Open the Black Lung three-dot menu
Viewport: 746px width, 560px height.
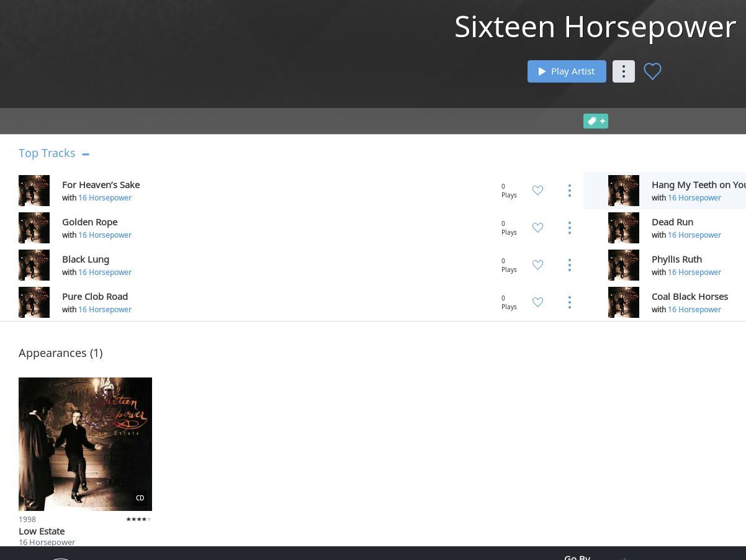pos(569,265)
